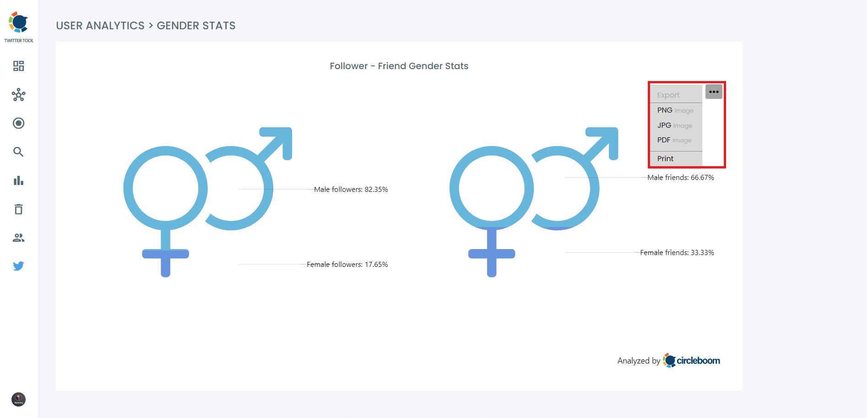Open USER ANALYTICS from the breadcrumb
868x418 pixels.
click(x=101, y=26)
